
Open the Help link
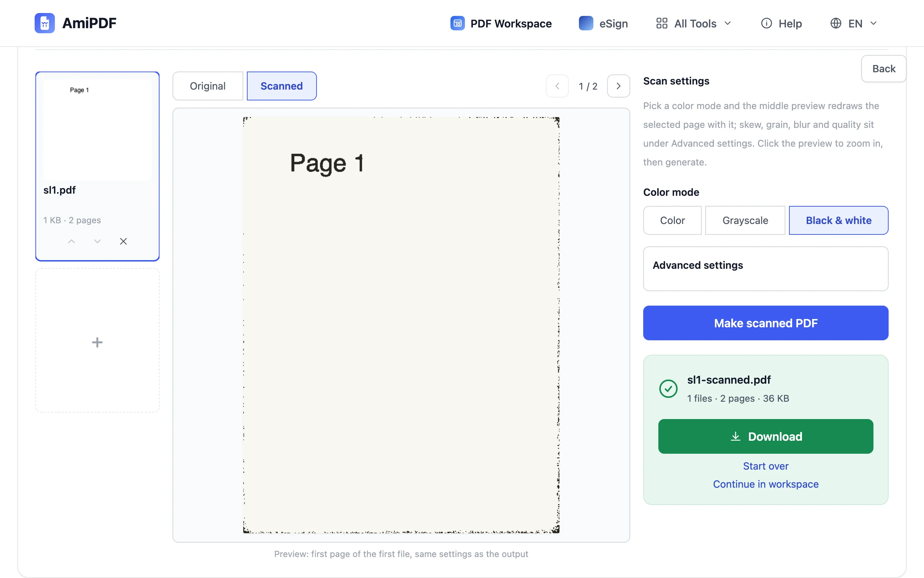pos(781,23)
